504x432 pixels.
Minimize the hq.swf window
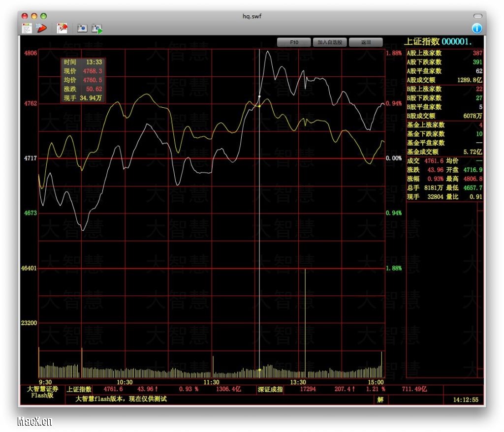click(x=34, y=16)
